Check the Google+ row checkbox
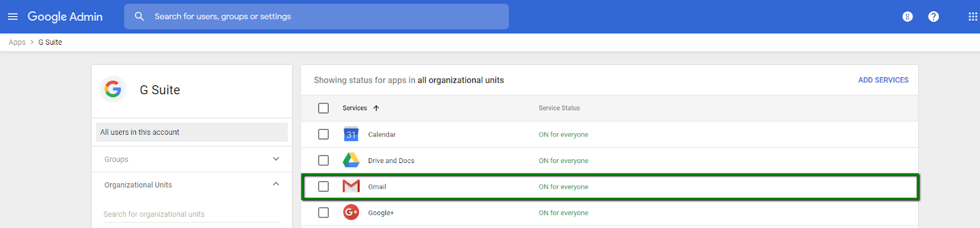980x228 pixels. point(323,213)
